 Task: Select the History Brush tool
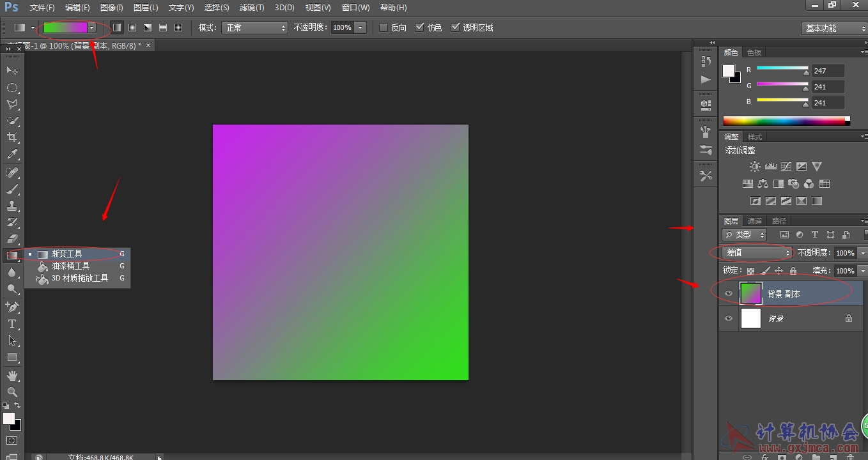(12, 222)
